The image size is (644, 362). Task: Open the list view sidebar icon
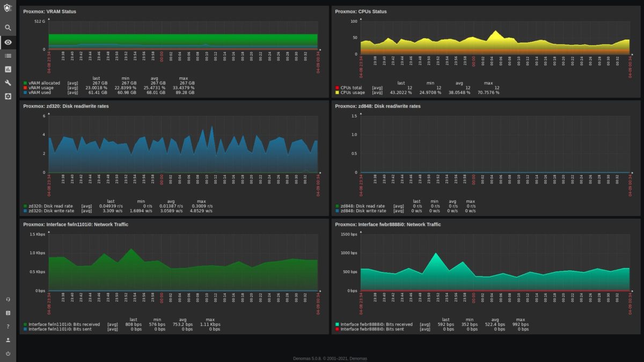[x=8, y=56]
